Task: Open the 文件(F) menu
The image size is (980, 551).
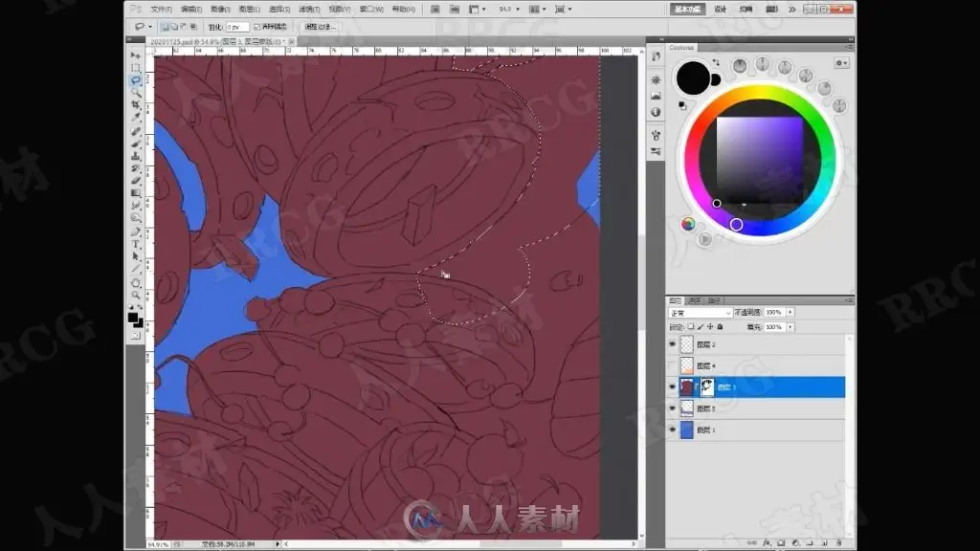Action: pyautogui.click(x=161, y=10)
